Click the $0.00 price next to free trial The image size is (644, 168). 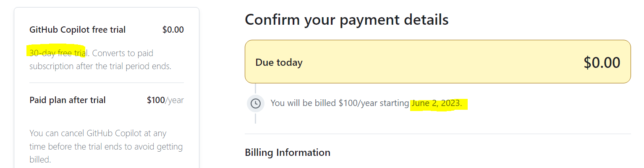(x=173, y=30)
